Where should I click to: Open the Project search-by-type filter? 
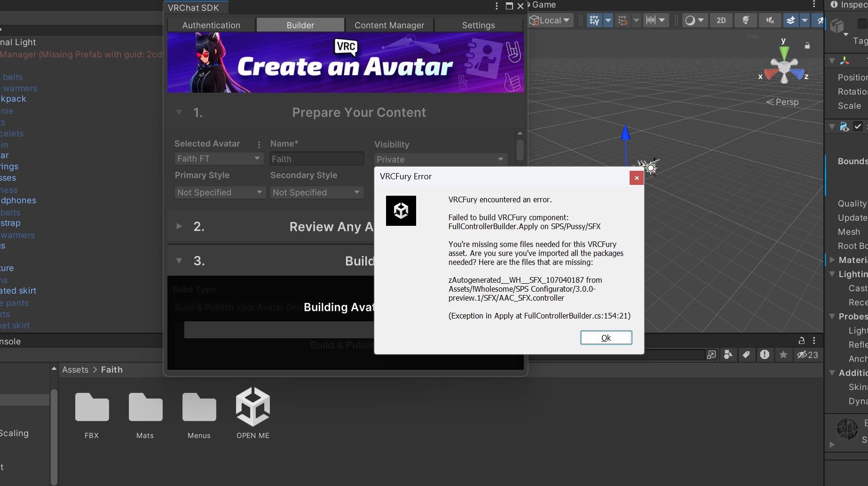point(728,355)
